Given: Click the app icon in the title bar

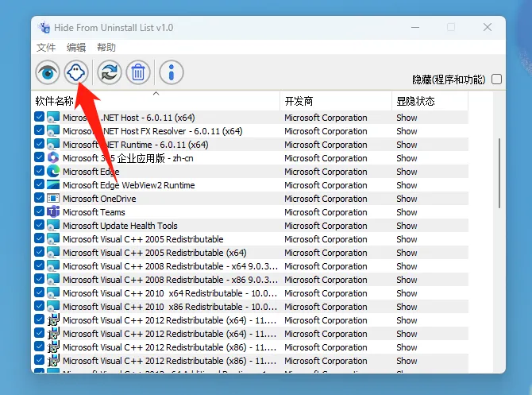Looking at the screenshot, I should [x=44, y=27].
